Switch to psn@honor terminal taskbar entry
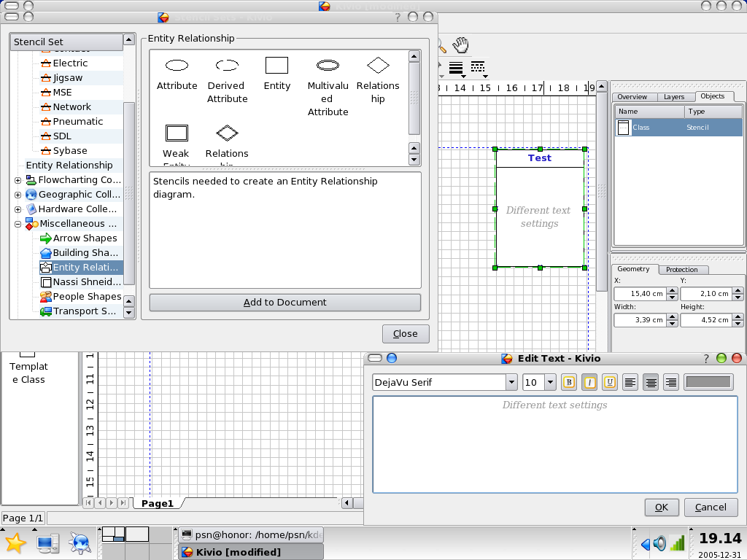747x560 pixels. [x=251, y=534]
